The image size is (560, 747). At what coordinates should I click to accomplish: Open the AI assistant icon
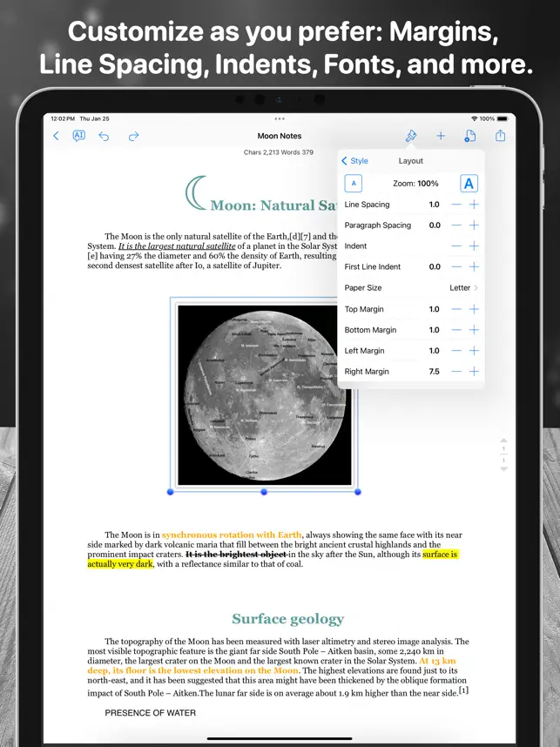pyautogui.click(x=78, y=136)
